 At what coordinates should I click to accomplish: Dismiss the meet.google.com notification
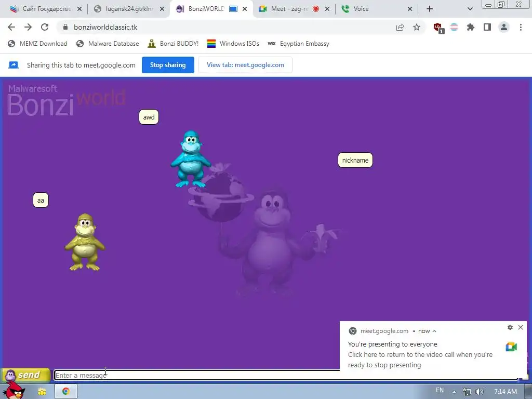click(521, 327)
